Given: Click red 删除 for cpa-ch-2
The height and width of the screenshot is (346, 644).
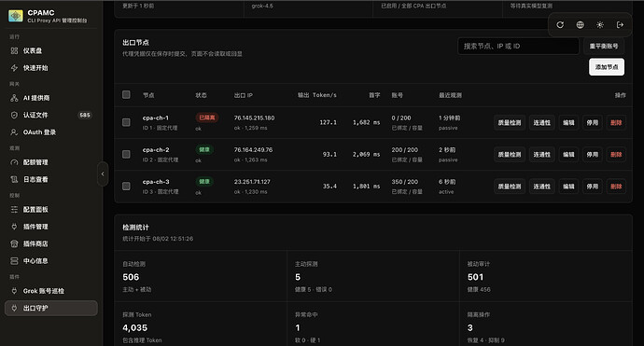Looking at the screenshot, I should [x=616, y=155].
